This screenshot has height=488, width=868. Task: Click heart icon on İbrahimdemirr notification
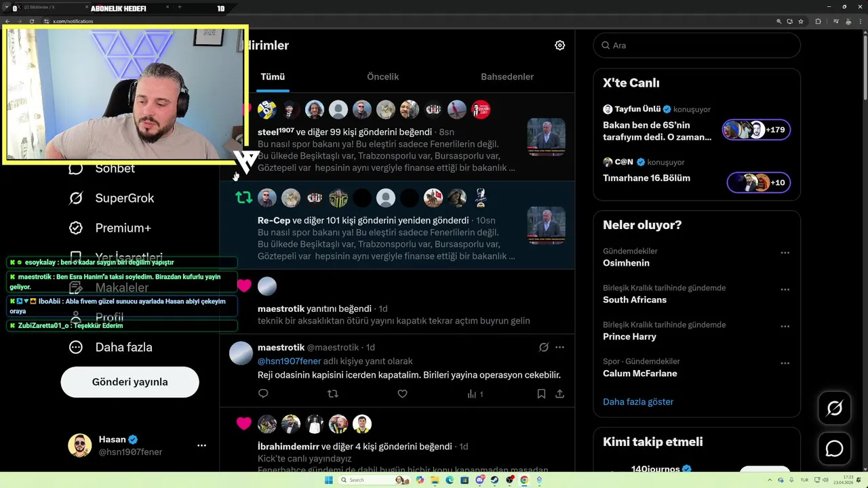[244, 424]
